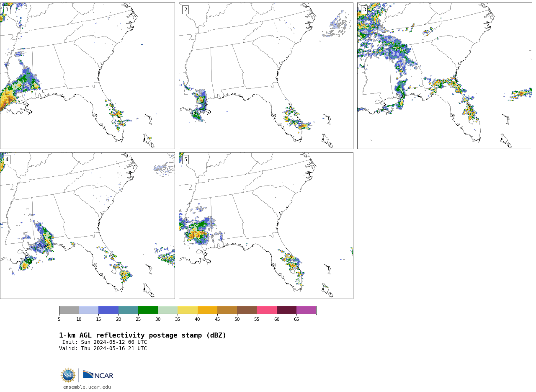The image size is (536, 392).
Task: Click the 5 tick label on colorbar
Action: coord(59,320)
